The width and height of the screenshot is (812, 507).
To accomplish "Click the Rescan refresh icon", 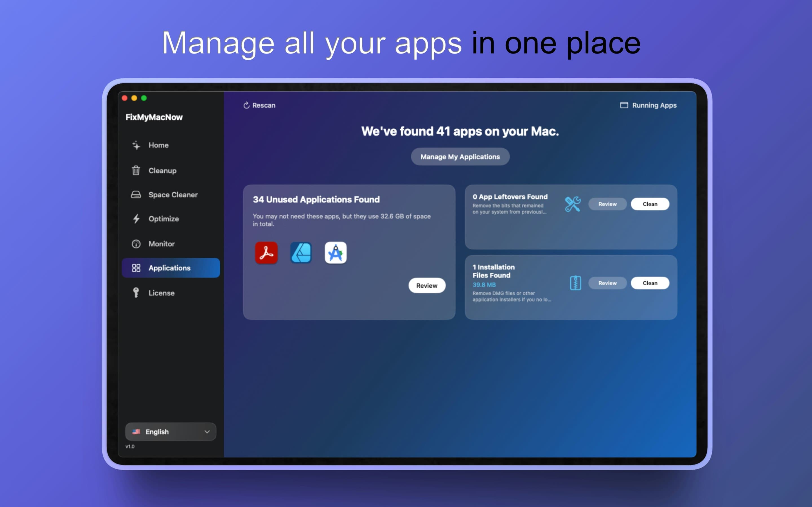I will 246,105.
